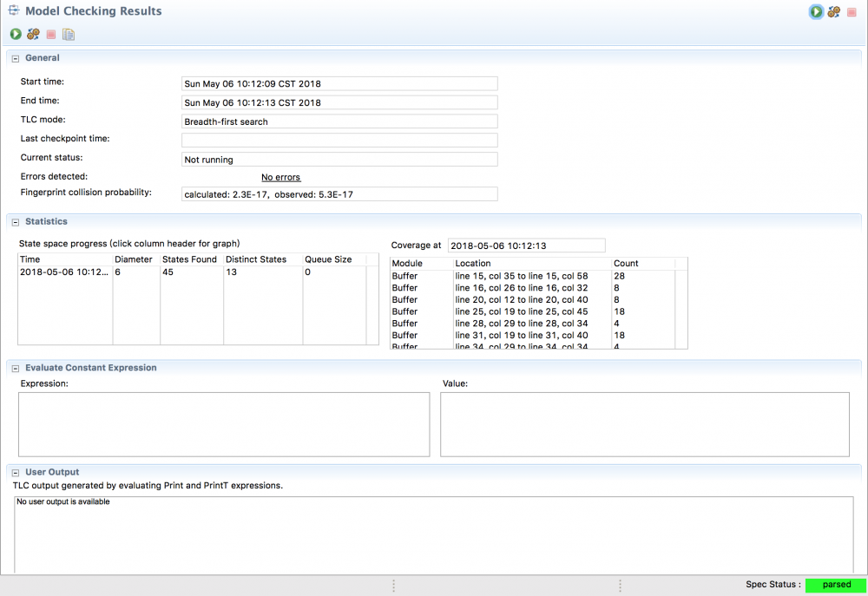
Task: Click the Current status field showing Not running
Action: pos(339,160)
